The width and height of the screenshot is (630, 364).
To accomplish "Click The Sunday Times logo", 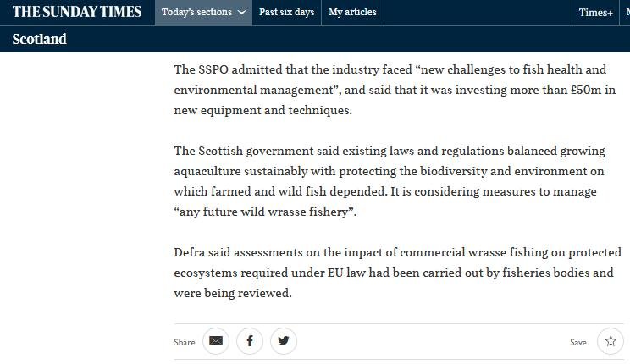I will click(x=75, y=12).
